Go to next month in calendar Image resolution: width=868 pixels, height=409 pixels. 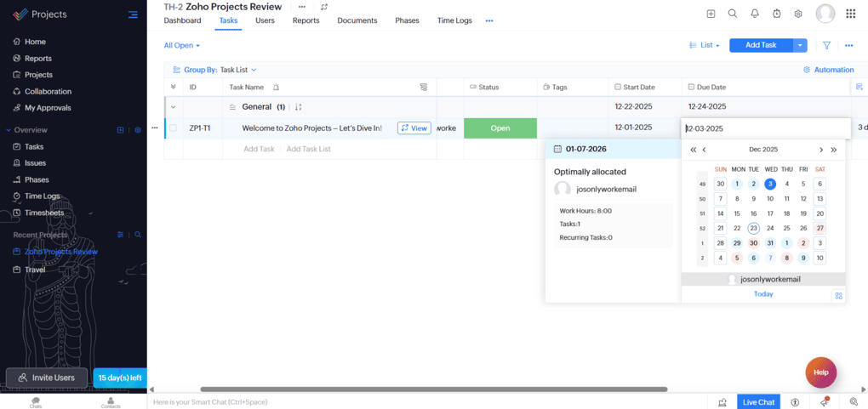(821, 150)
